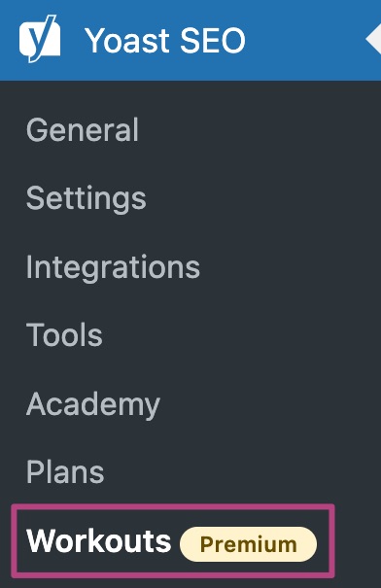Click the Tools text link
Image resolution: width=381 pixels, height=588 pixels.
point(64,335)
